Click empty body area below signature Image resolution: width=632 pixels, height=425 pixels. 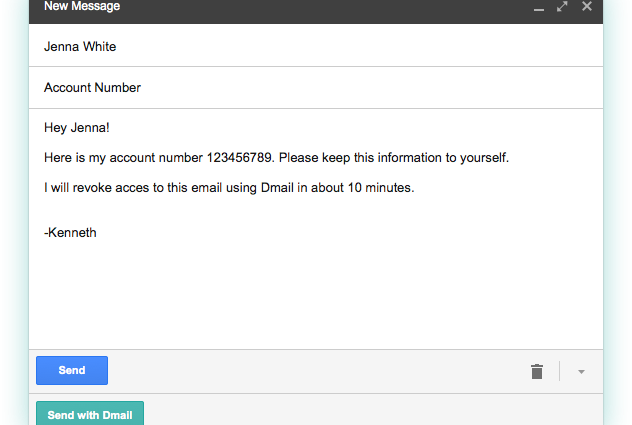(x=300, y=295)
